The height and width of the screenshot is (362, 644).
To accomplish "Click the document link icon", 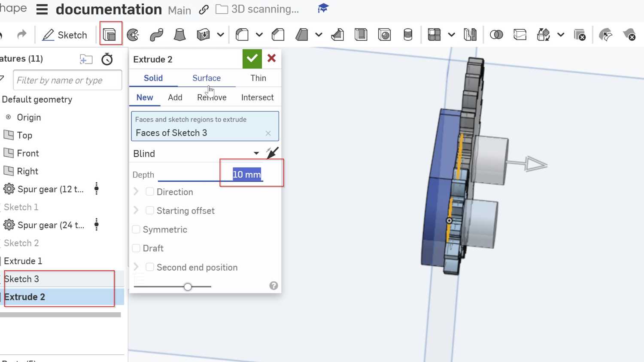I will (204, 10).
